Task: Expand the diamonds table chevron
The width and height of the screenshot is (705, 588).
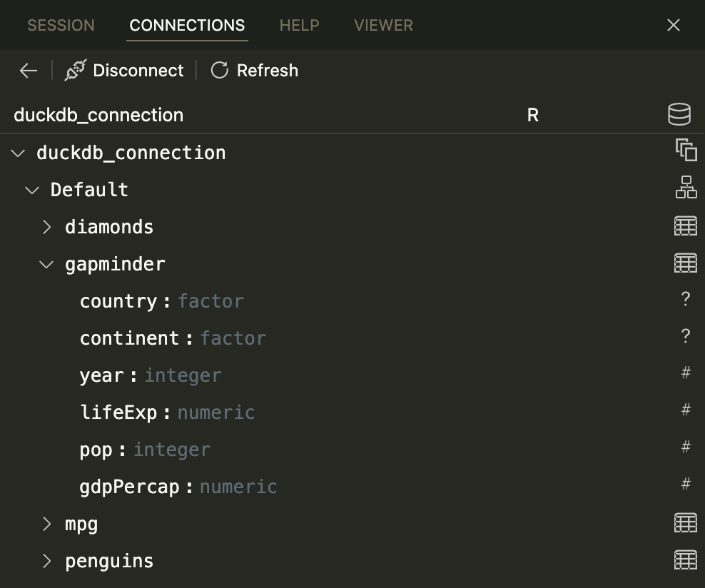Action: (47, 227)
